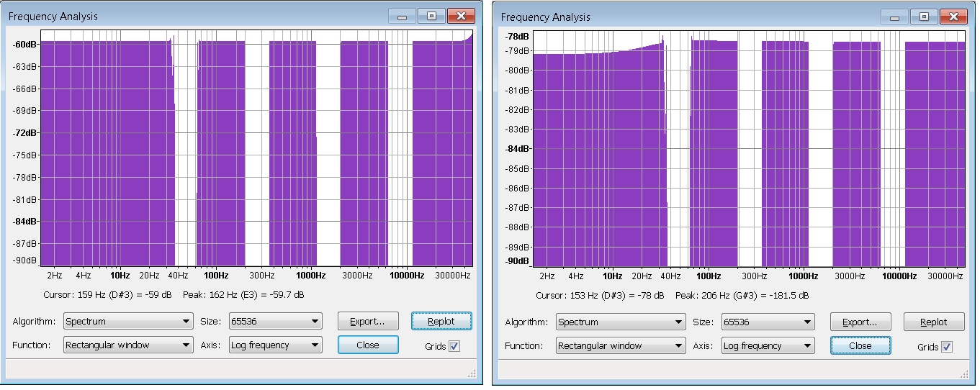The width and height of the screenshot is (980, 390).
Task: Open Function dropdown in right window
Action: click(621, 346)
